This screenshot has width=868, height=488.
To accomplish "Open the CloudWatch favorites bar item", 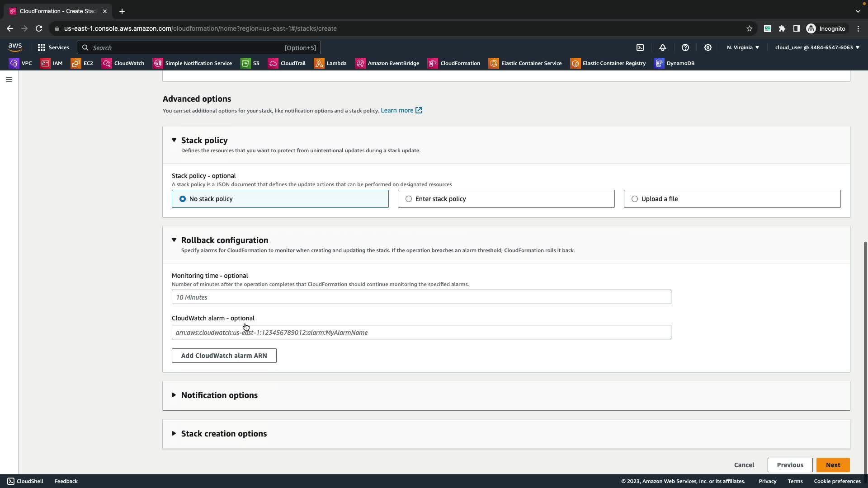I will (123, 63).
